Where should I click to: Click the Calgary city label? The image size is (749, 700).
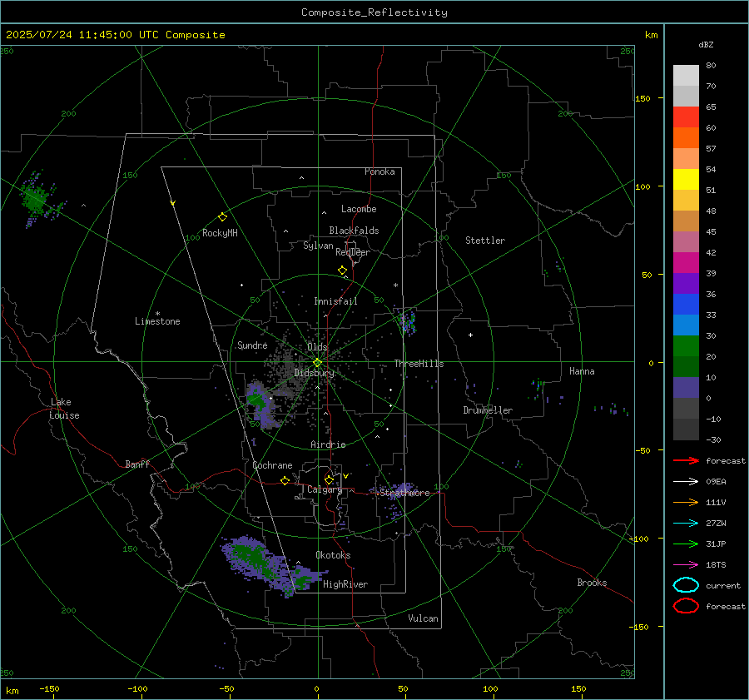click(325, 489)
